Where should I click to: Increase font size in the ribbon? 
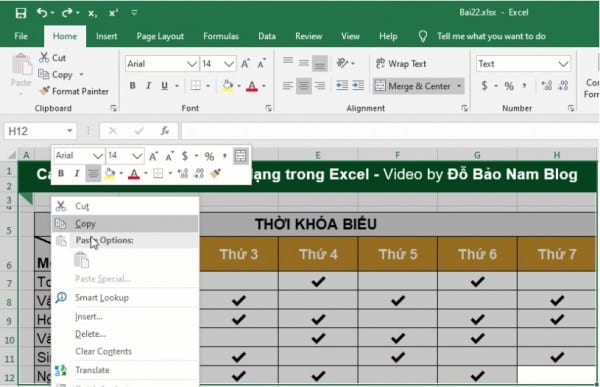pyautogui.click(x=245, y=64)
